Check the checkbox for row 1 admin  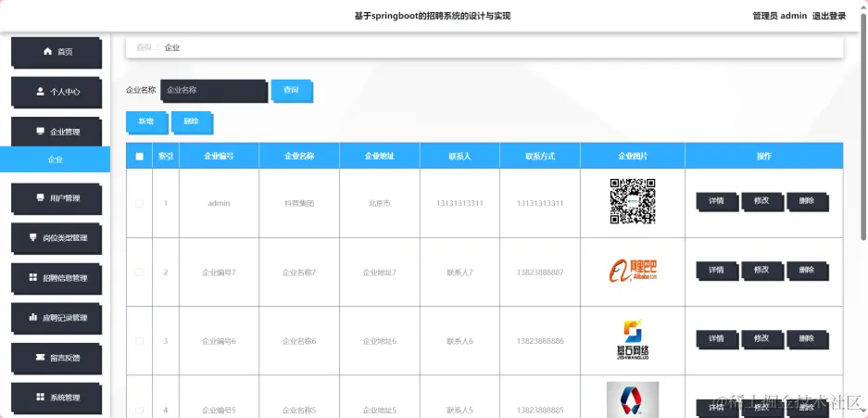[x=140, y=203]
